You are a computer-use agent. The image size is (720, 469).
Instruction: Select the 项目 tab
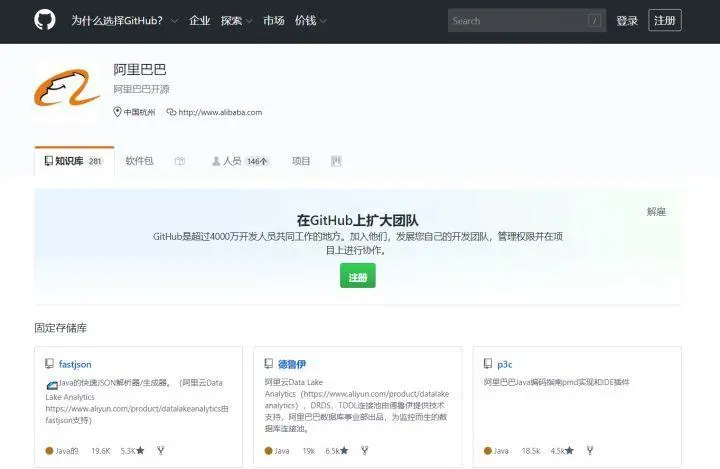pos(301,161)
